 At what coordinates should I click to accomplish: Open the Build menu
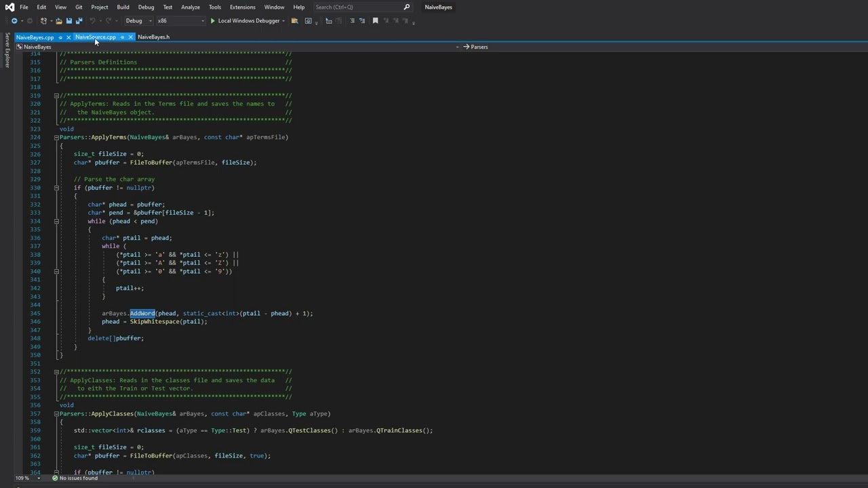click(123, 7)
